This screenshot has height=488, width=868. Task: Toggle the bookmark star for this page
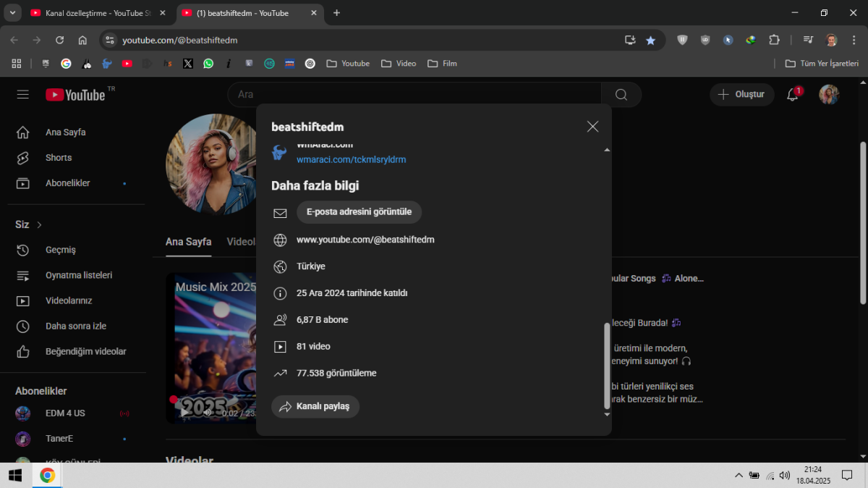click(650, 41)
